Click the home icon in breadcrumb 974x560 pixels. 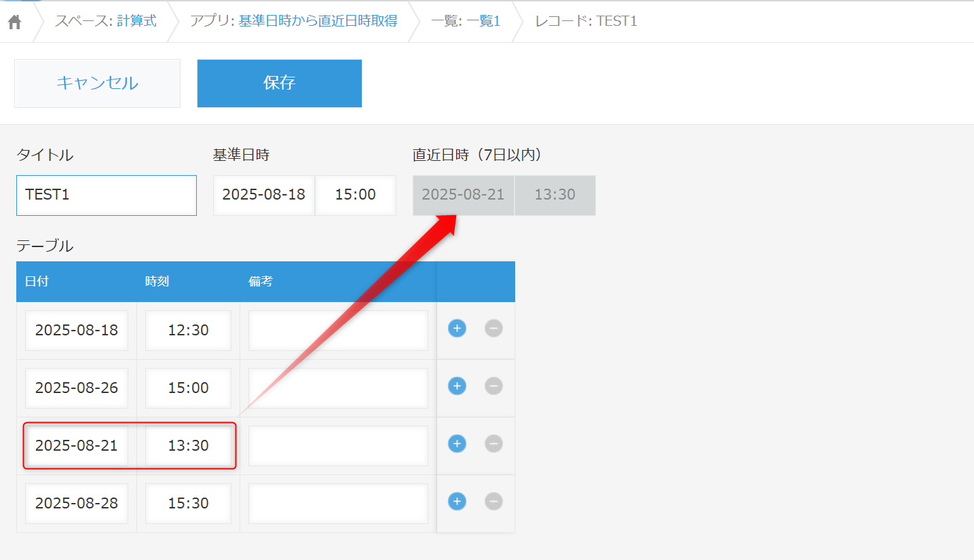tap(14, 22)
